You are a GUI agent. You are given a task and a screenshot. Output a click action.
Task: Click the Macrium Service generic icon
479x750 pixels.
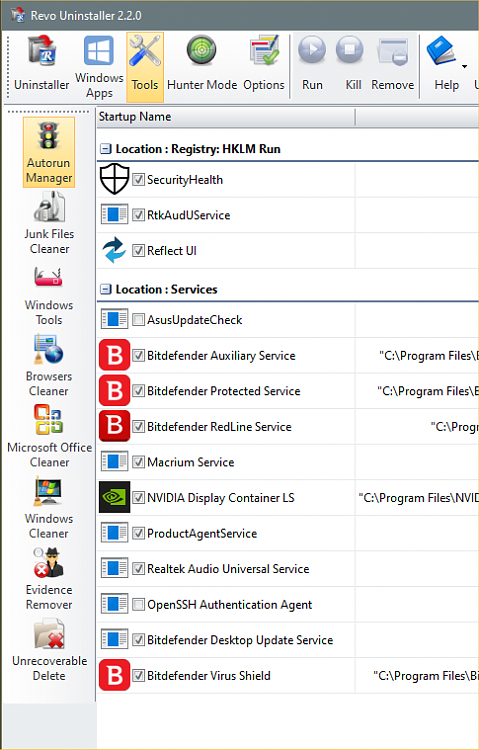(114, 462)
